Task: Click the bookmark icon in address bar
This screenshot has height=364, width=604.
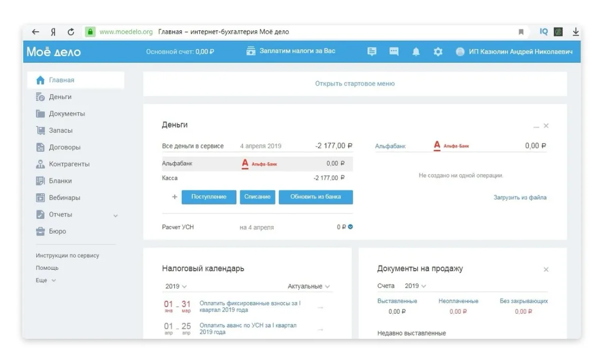Action: coord(521,32)
